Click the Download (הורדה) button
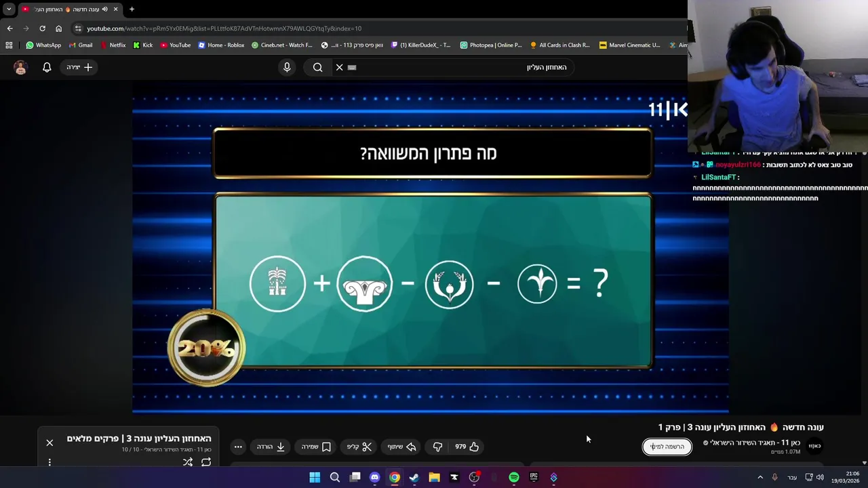 [271, 447]
